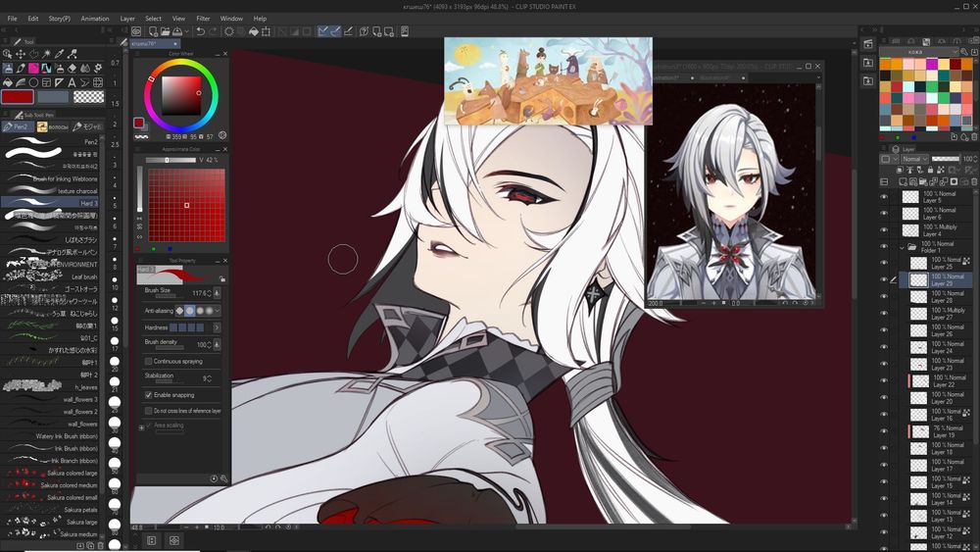Open the Brush Size dynamics button
Screen dimensions: 980x552
[x=217, y=292]
